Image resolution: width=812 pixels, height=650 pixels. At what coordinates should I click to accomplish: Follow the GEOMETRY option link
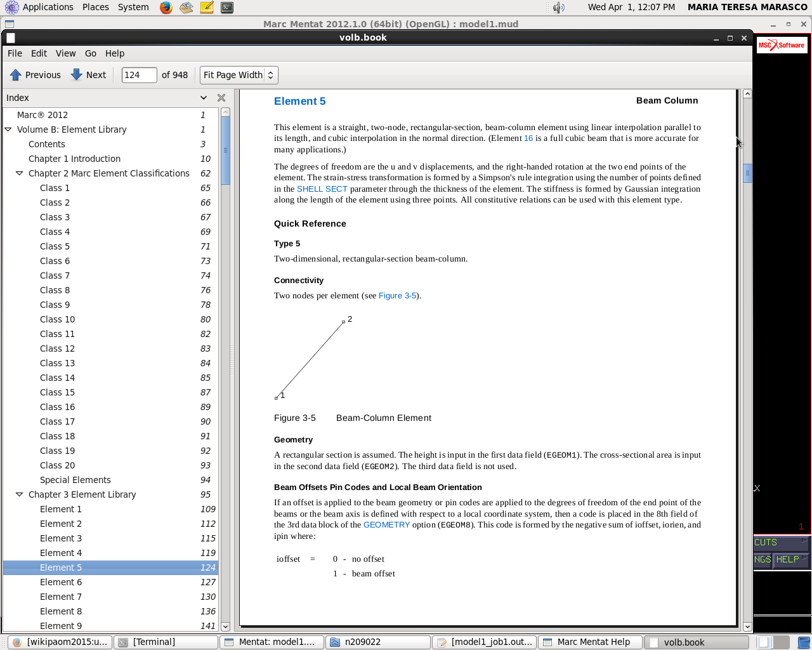point(386,525)
